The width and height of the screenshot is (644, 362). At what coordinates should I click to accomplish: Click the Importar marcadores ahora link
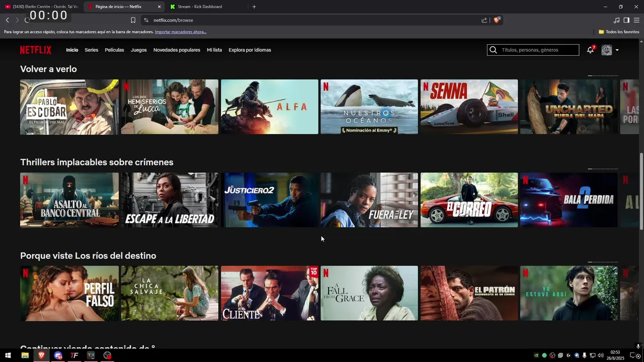pos(181,32)
